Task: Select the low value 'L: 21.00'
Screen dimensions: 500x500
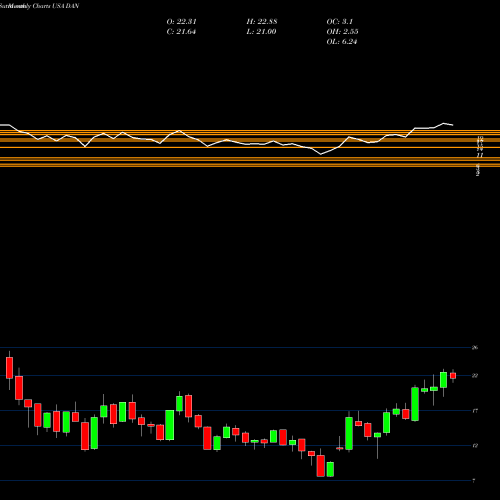Action: (x=261, y=32)
